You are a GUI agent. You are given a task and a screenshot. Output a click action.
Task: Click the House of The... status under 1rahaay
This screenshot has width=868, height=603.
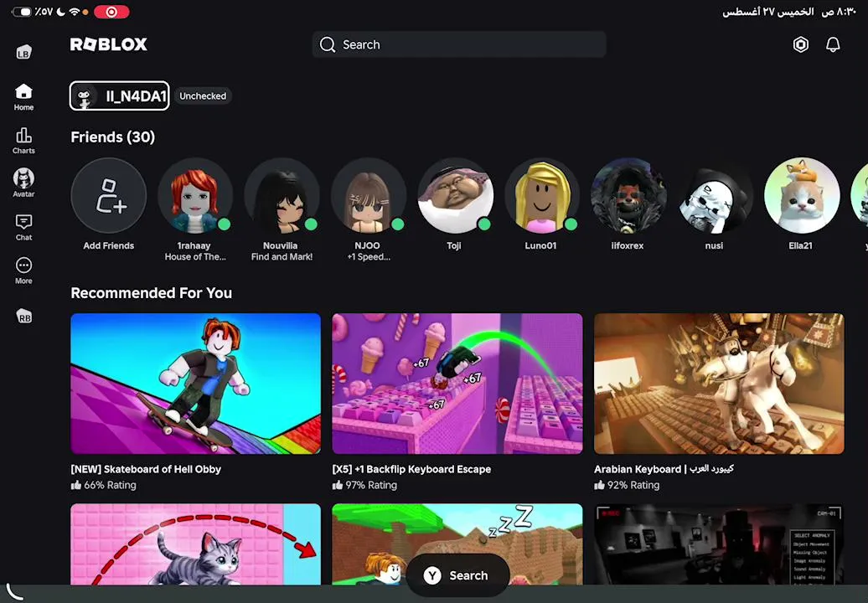[195, 256]
